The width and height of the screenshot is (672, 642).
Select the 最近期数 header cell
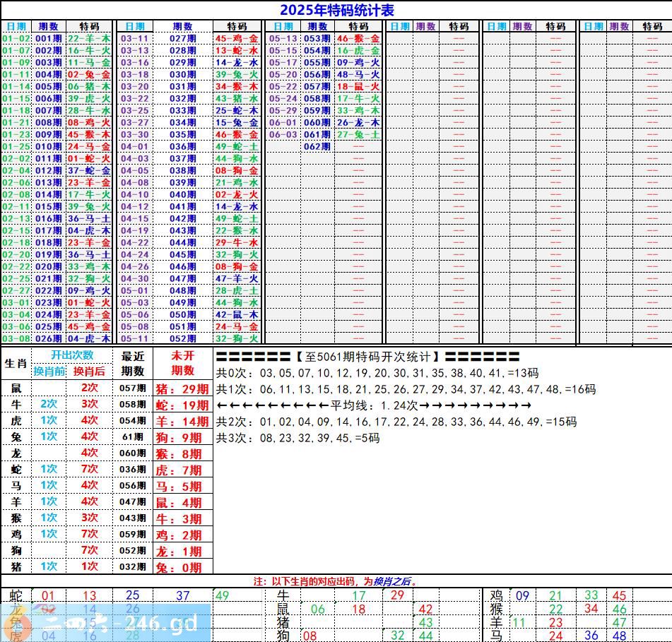pyautogui.click(x=133, y=363)
